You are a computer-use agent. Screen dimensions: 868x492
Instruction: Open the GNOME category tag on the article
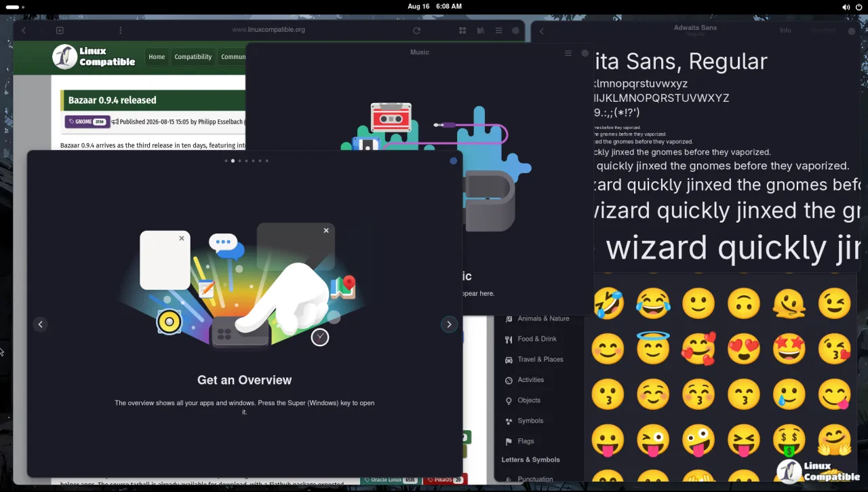[x=87, y=122]
